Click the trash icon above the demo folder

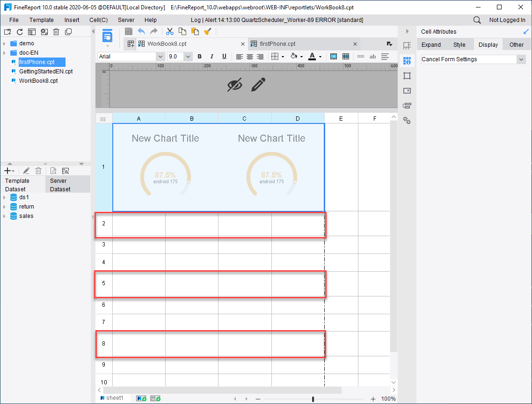[56, 32]
